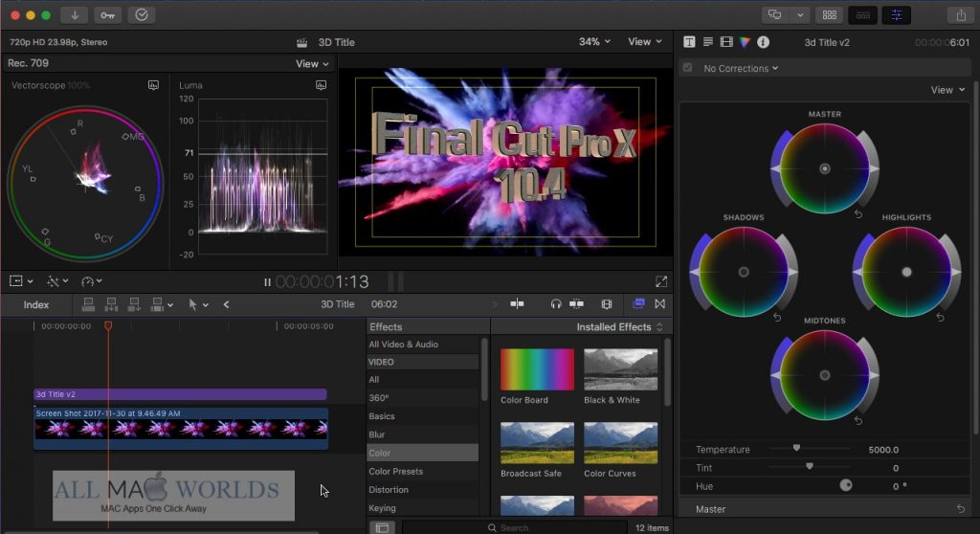This screenshot has height=534, width=980.
Task: Click the Temperature value 5000.0
Action: [x=883, y=450]
